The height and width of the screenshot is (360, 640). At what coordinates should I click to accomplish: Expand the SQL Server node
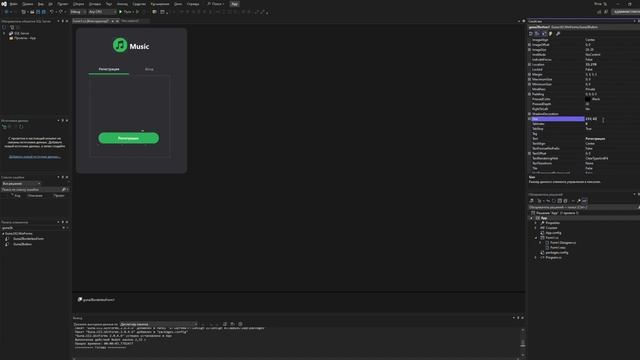[4, 33]
